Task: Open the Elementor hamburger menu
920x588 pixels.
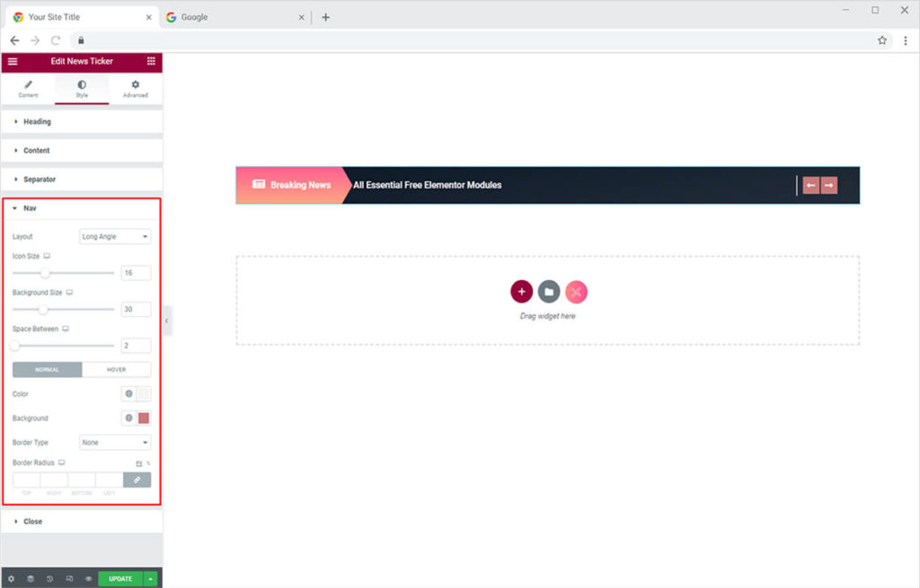Action: click(x=13, y=61)
